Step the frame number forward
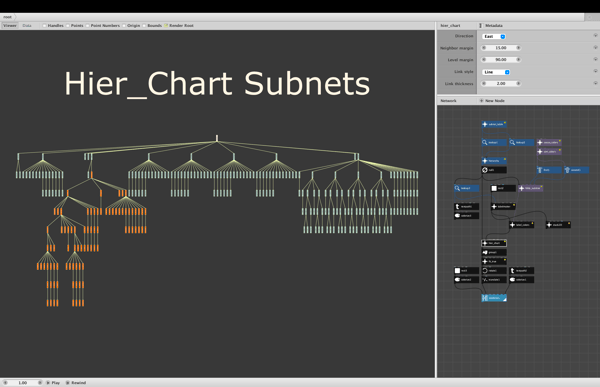The height and width of the screenshot is (387, 600). click(x=40, y=383)
